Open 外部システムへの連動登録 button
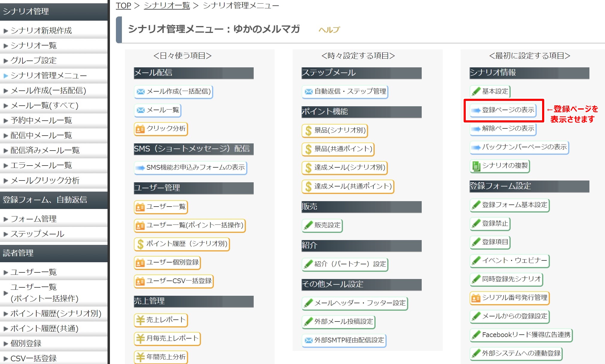Screen dimensions: 605x364 (516, 354)
